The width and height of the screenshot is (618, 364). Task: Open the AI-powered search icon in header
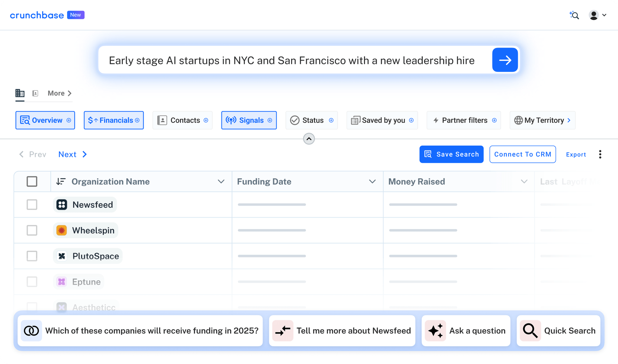click(574, 15)
